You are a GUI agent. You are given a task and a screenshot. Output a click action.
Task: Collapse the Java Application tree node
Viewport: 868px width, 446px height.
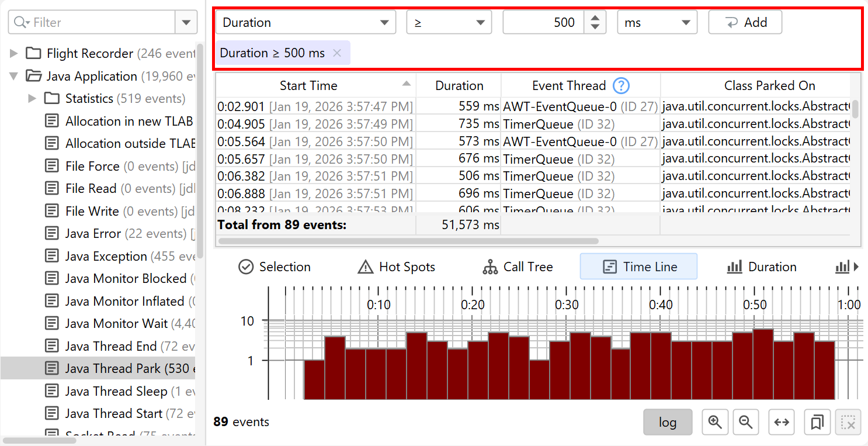(14, 77)
